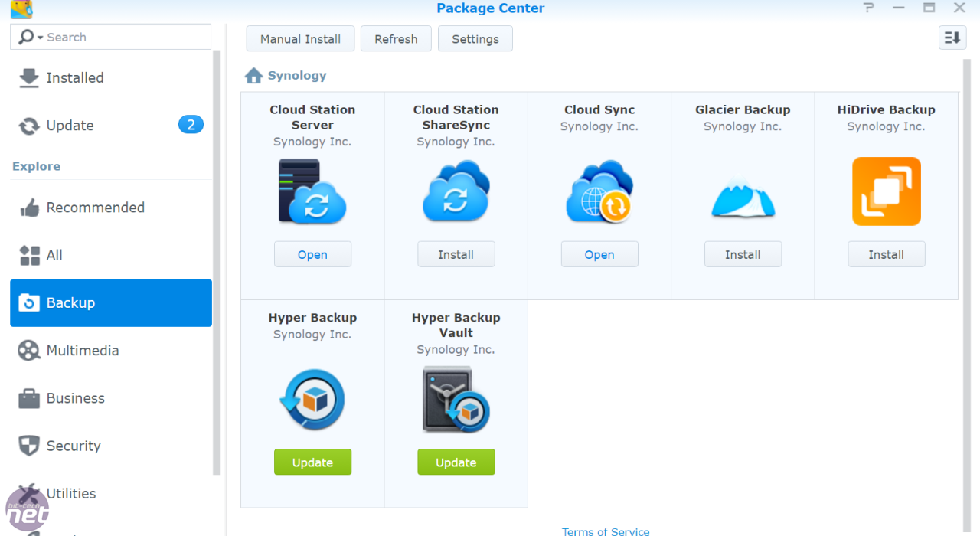Click the Explore section heading
This screenshot has width=980, height=536.
tap(36, 166)
